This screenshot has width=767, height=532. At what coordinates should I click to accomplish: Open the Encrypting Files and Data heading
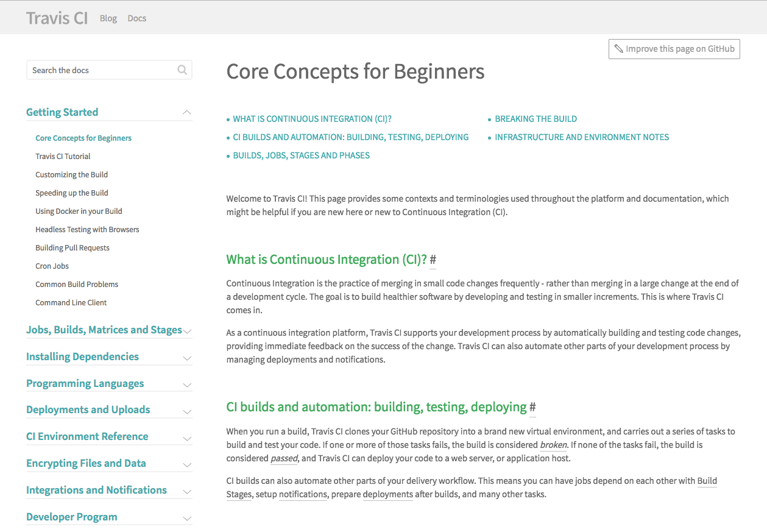(86, 463)
